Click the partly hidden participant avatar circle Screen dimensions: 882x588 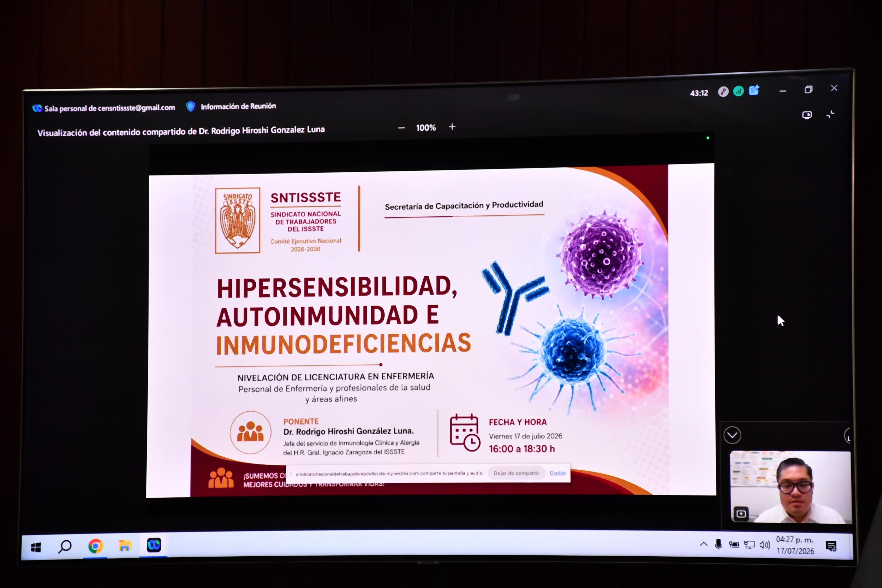click(x=847, y=436)
